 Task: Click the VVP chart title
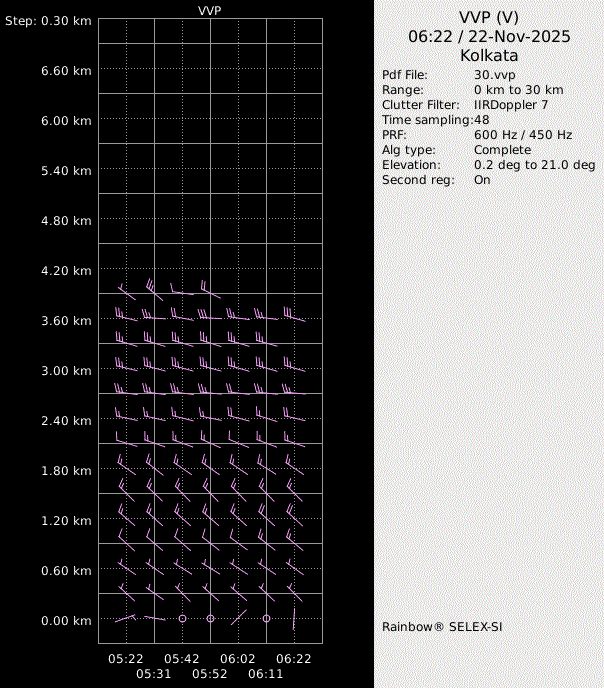210,10
